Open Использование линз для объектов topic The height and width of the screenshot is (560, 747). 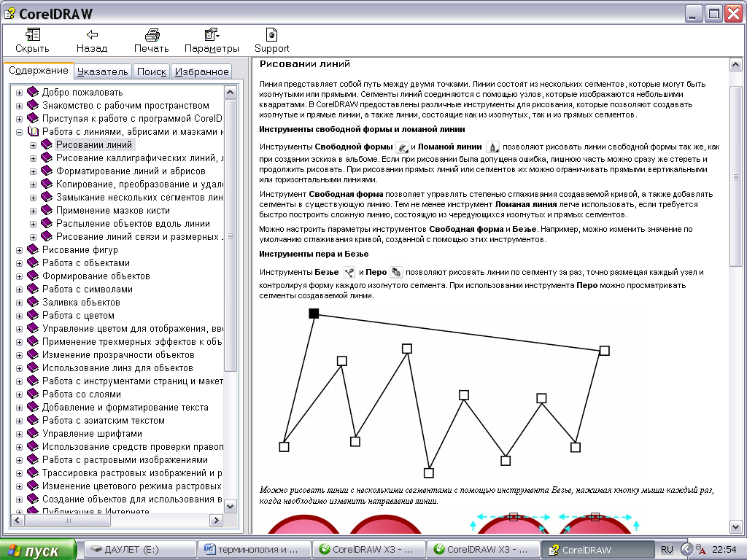pos(117,367)
